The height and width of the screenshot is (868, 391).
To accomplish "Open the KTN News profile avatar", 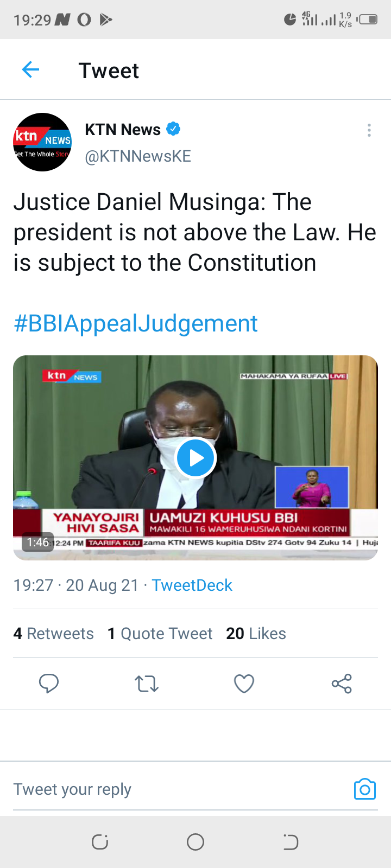I will pyautogui.click(x=42, y=142).
